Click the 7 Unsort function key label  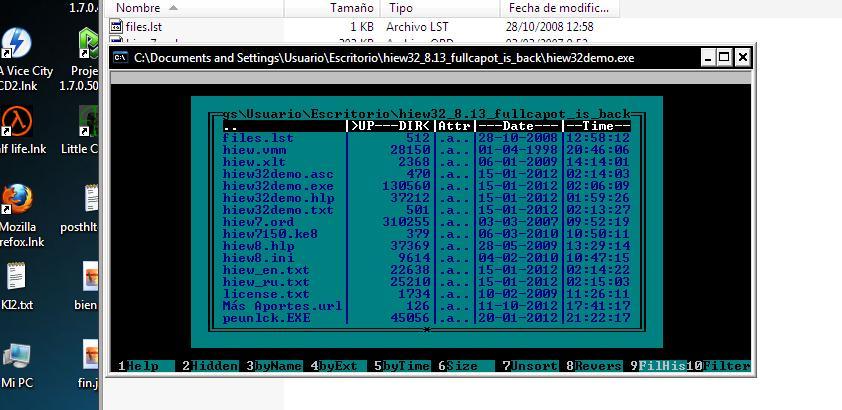(x=529, y=366)
